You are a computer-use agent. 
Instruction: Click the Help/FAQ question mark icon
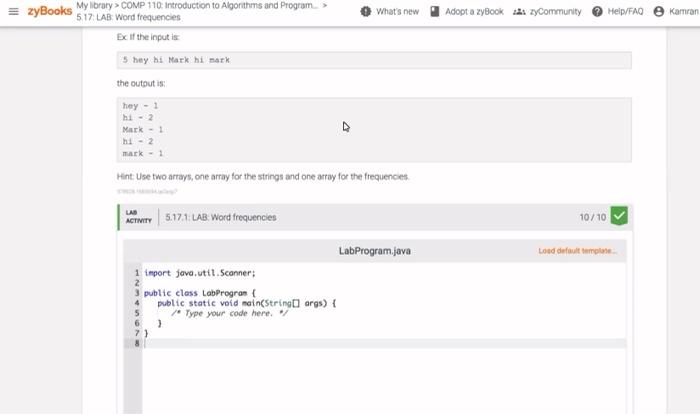click(597, 12)
